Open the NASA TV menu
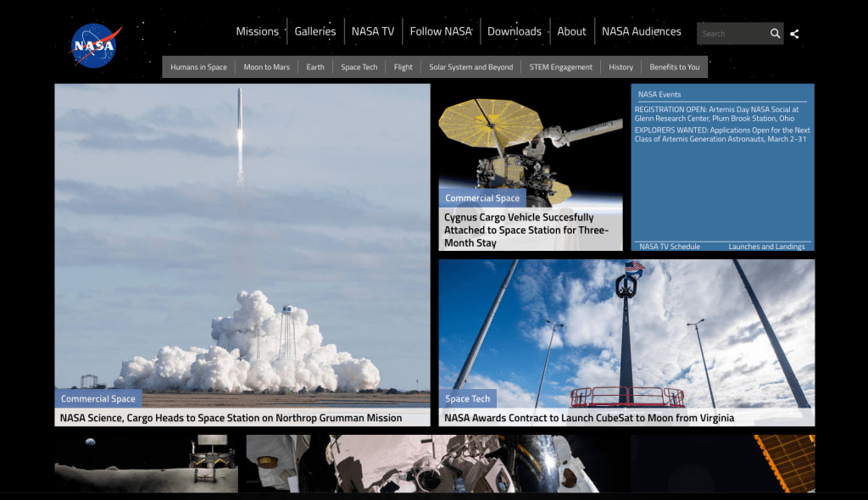The image size is (868, 500). [x=373, y=31]
